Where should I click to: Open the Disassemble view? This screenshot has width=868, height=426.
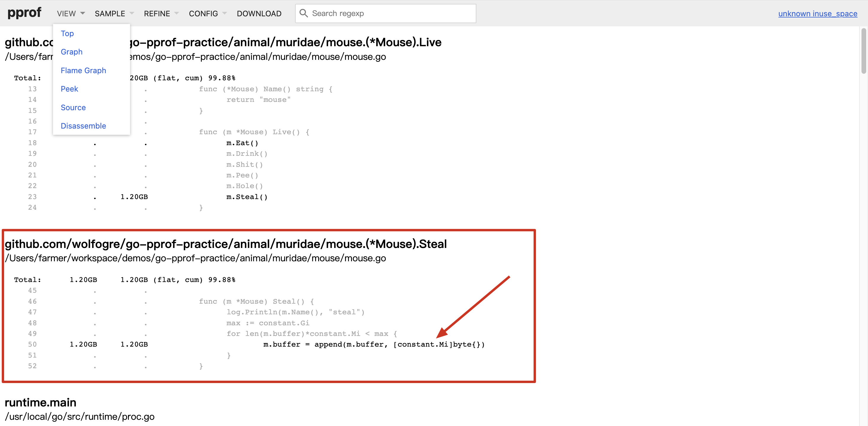pos(83,126)
